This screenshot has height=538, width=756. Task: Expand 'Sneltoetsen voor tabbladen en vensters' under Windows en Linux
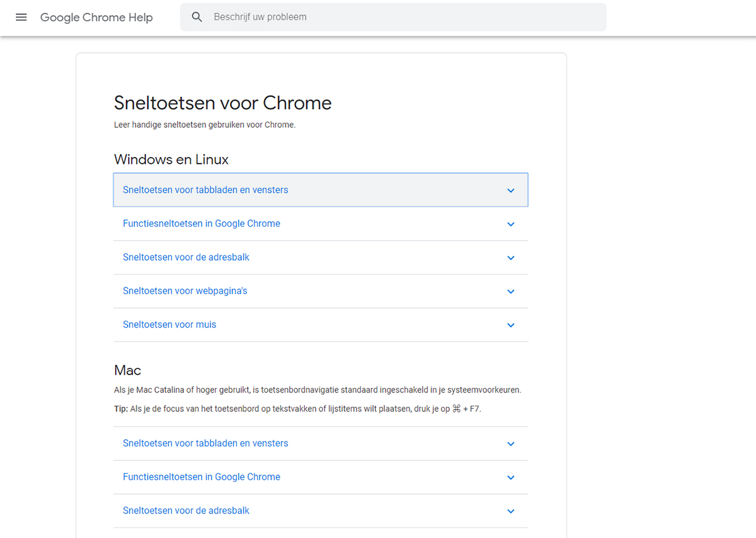tap(321, 190)
